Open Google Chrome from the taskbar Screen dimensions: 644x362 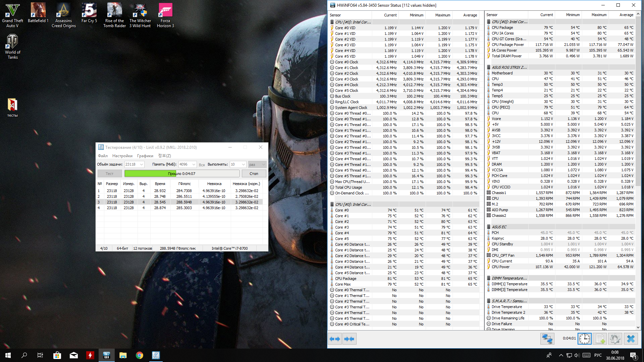140,355
